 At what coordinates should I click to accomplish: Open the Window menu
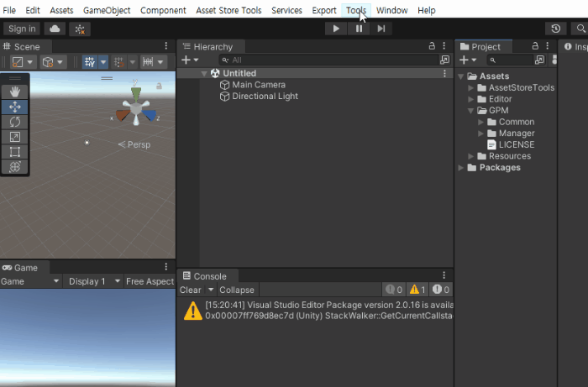point(392,10)
